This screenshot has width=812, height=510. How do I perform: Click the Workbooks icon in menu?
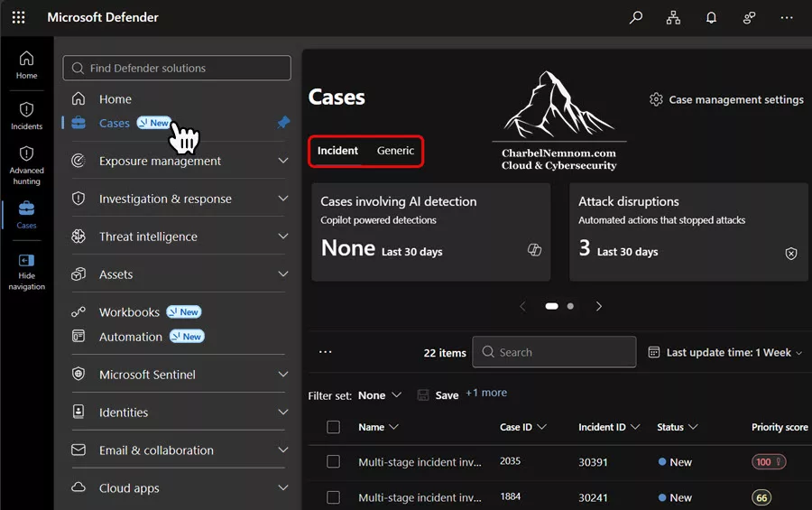pos(78,312)
